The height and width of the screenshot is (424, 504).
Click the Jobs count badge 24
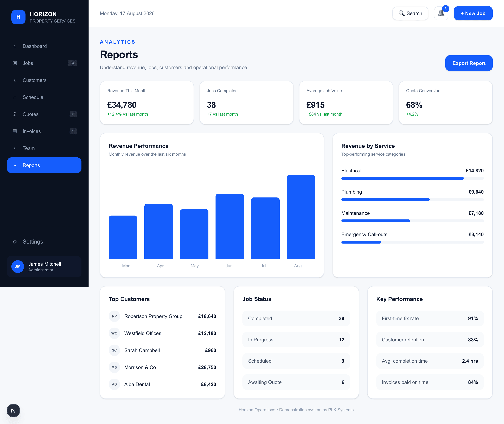click(x=72, y=63)
